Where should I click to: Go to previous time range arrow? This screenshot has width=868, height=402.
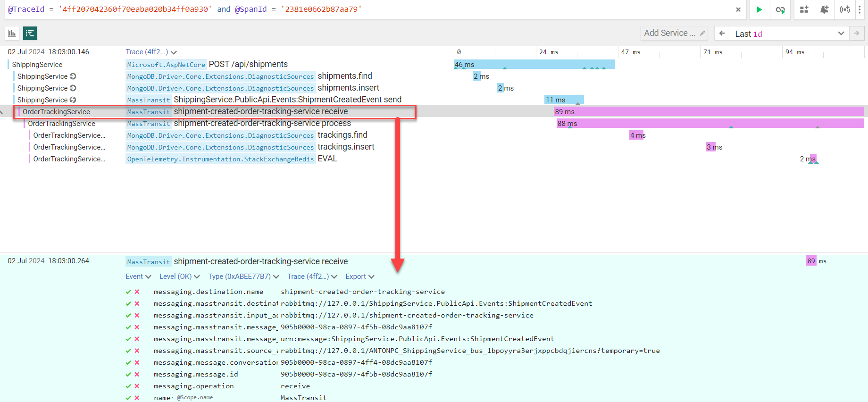[x=722, y=33]
